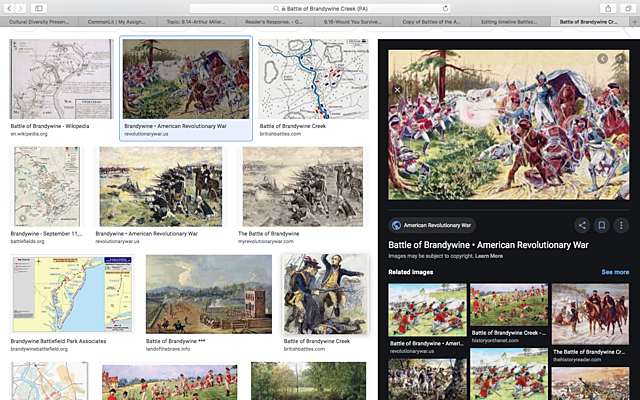Switch to 9.16-Would You Survive tab

point(353,22)
